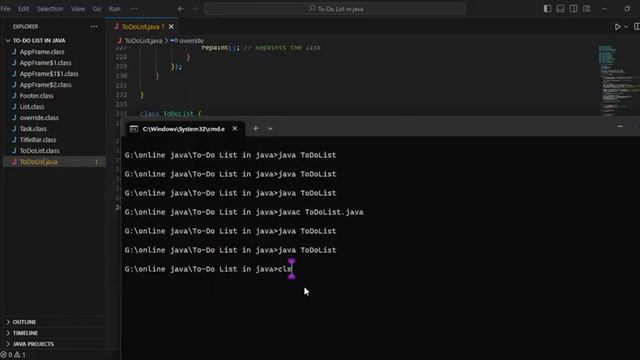Open List.class file
The height and width of the screenshot is (360, 640).
32,107
